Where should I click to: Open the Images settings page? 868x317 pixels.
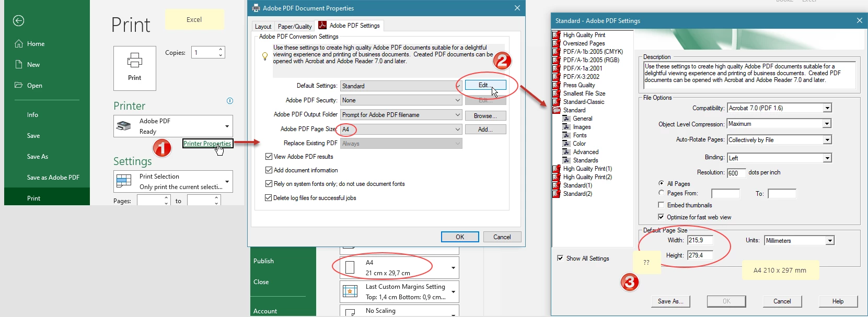coord(582,127)
